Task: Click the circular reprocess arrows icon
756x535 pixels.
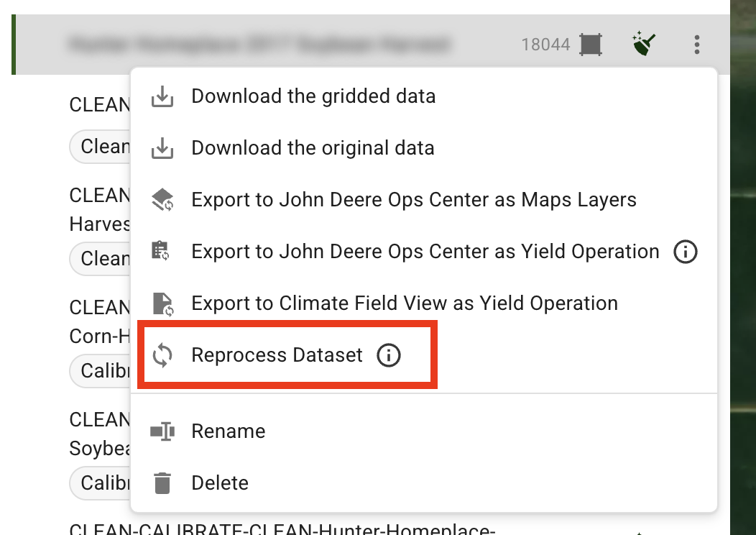Action: click(x=162, y=355)
